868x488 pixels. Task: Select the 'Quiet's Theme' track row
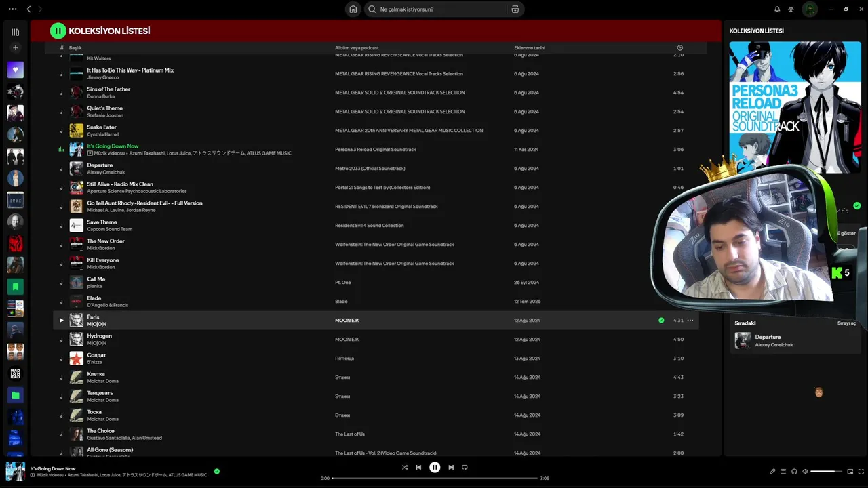tap(376, 111)
